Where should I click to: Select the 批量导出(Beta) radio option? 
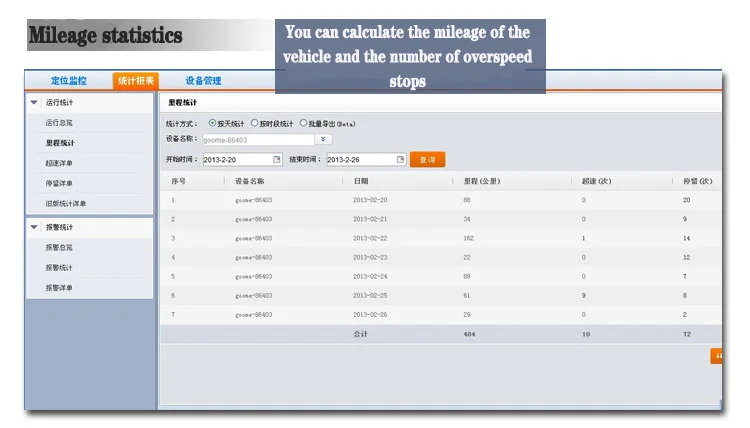point(303,123)
